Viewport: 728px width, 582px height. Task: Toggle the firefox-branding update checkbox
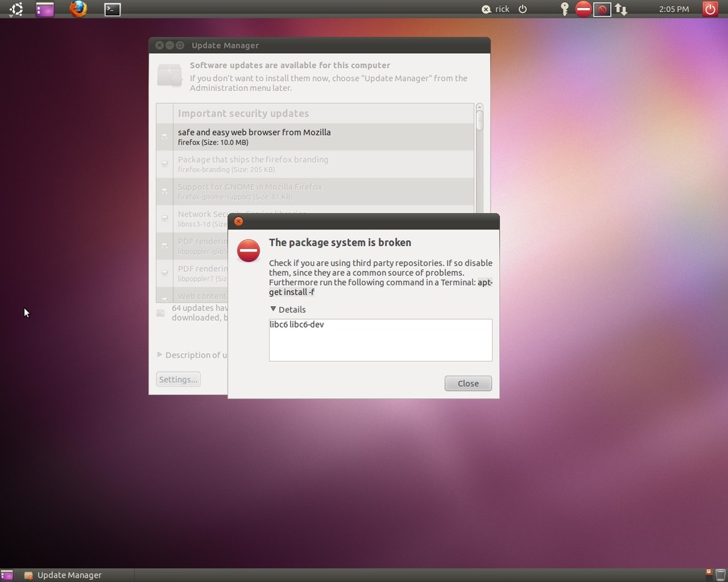pos(164,164)
